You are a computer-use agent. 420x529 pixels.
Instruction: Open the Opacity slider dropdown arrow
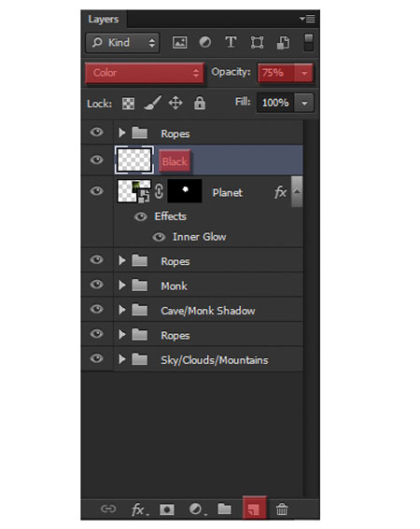point(304,73)
